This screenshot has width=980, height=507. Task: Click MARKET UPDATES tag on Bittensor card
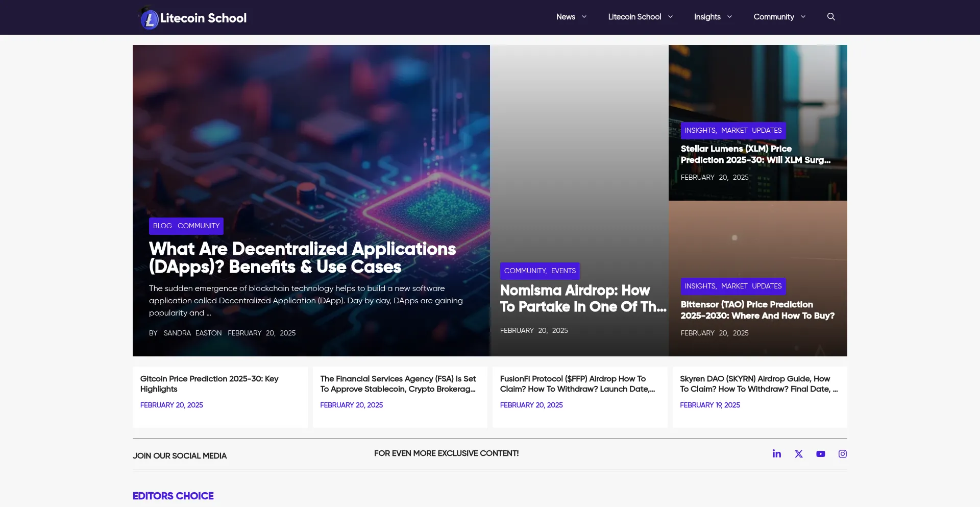[751, 286]
